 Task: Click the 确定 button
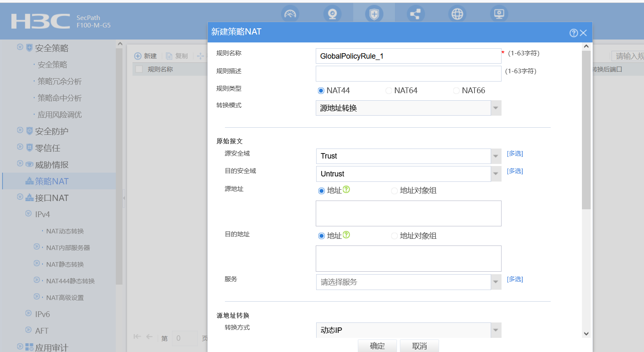click(377, 346)
